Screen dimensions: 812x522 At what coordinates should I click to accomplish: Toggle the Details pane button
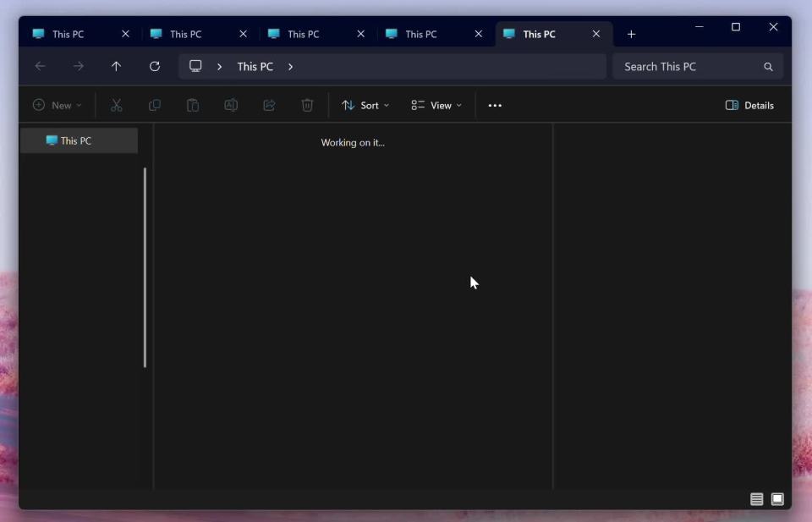click(x=749, y=105)
